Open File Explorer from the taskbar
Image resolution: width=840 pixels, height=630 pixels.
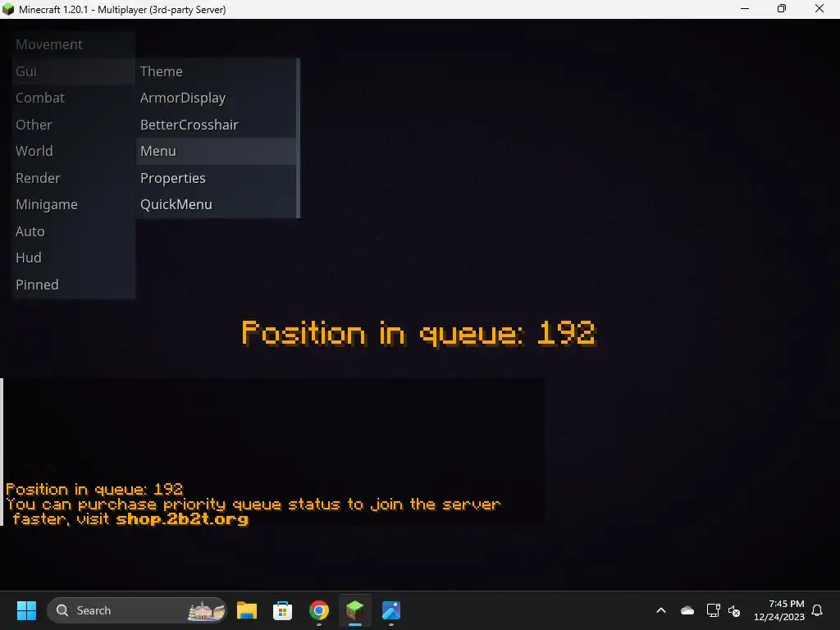[x=246, y=610]
